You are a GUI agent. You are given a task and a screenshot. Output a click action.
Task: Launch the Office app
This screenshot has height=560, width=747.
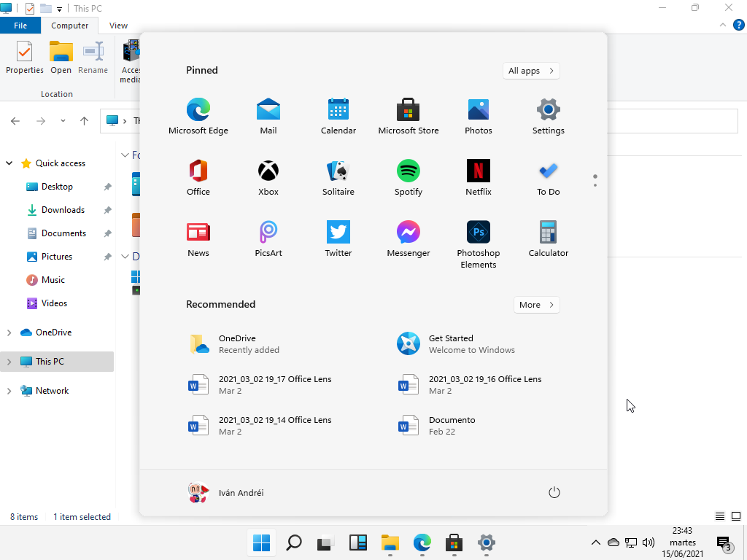[198, 178]
